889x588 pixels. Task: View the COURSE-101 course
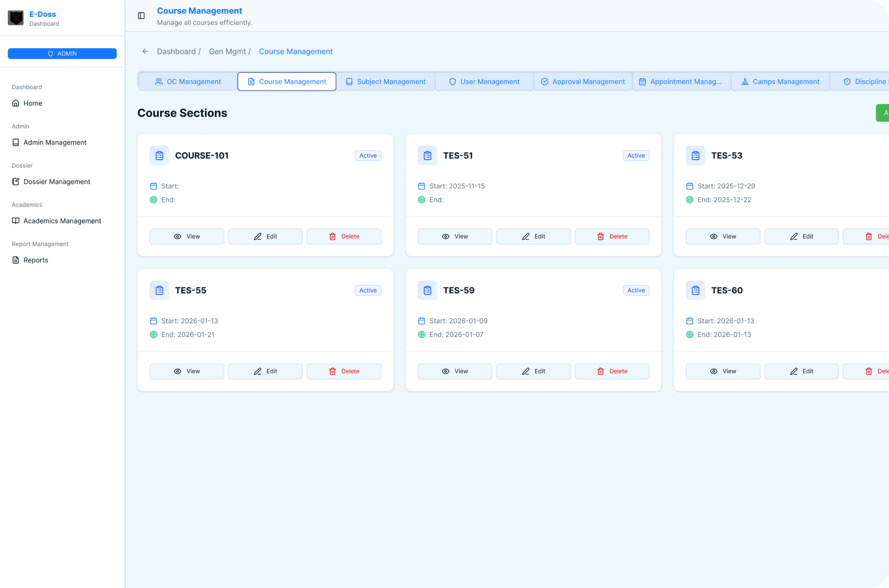tap(187, 237)
